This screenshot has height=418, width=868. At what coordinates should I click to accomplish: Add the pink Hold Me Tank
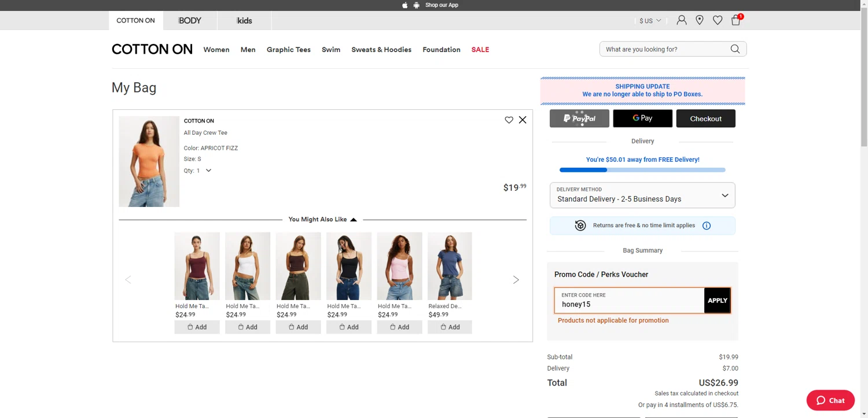tap(399, 327)
